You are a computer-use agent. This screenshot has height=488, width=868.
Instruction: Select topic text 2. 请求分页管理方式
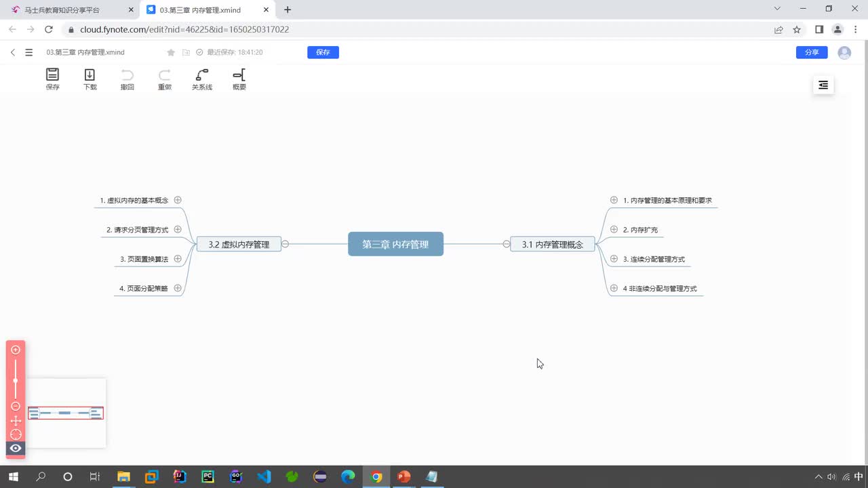pos(138,230)
